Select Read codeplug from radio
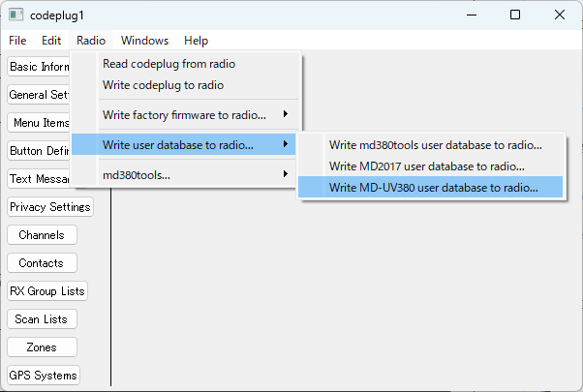The image size is (583, 392). tap(169, 64)
